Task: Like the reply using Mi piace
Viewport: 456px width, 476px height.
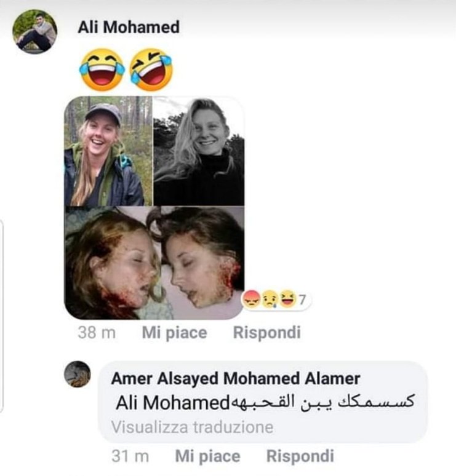Action: coord(208,456)
